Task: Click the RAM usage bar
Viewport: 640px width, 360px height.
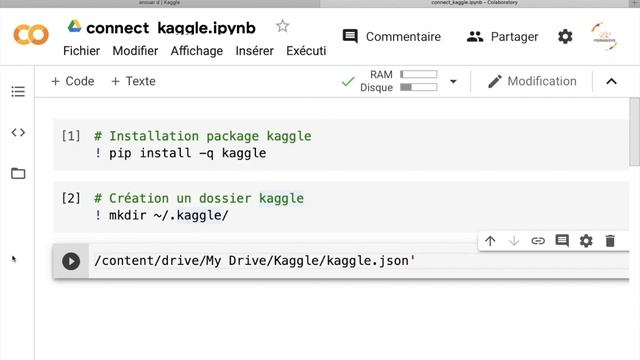Action: click(x=419, y=74)
